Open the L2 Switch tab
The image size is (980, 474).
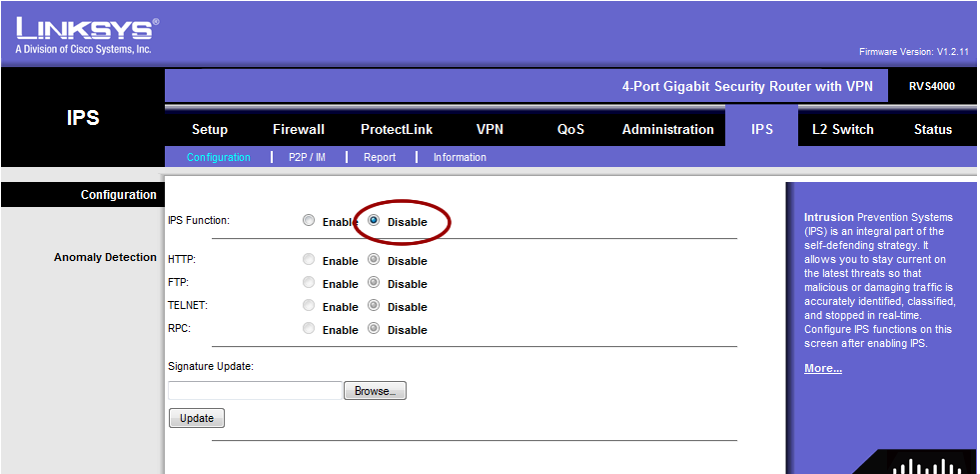click(x=842, y=129)
